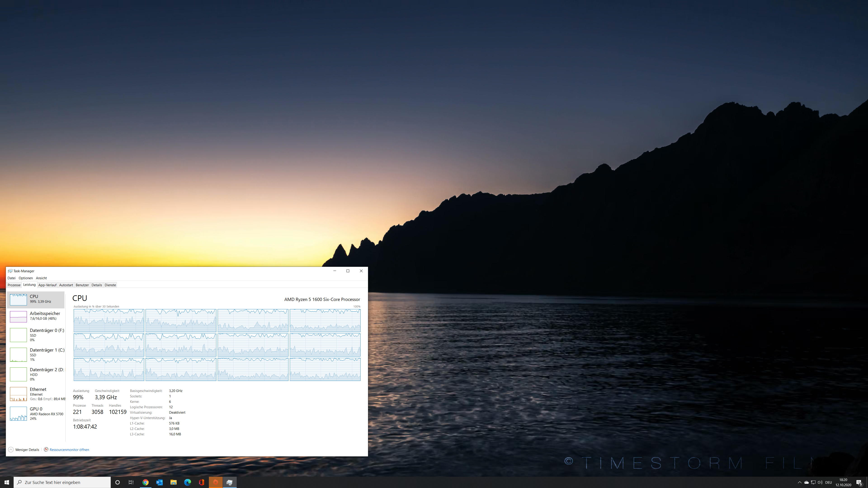Click the Google Chrome taskbar icon
The image size is (868, 488).
(145, 482)
